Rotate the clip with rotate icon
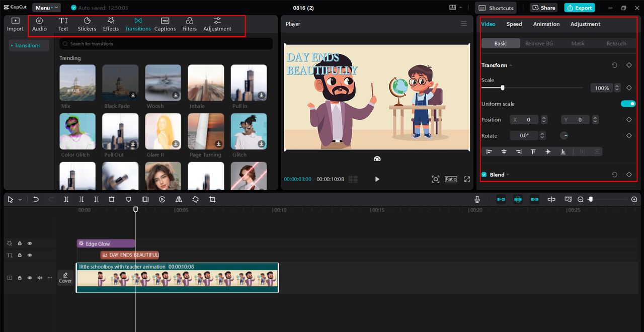This screenshot has width=644, height=332. click(x=195, y=199)
